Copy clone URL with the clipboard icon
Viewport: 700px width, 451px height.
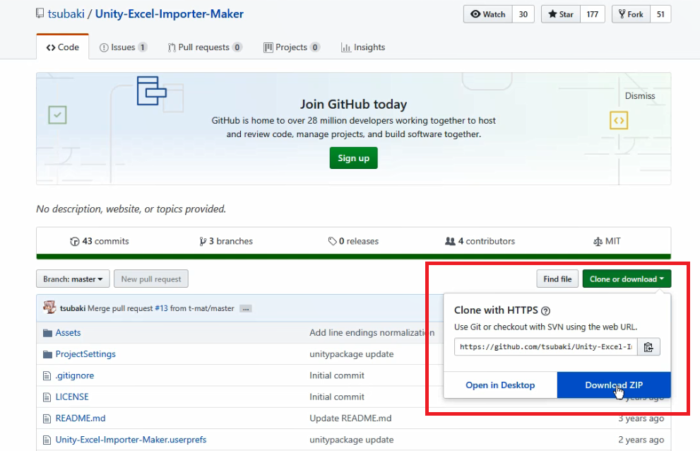click(649, 347)
